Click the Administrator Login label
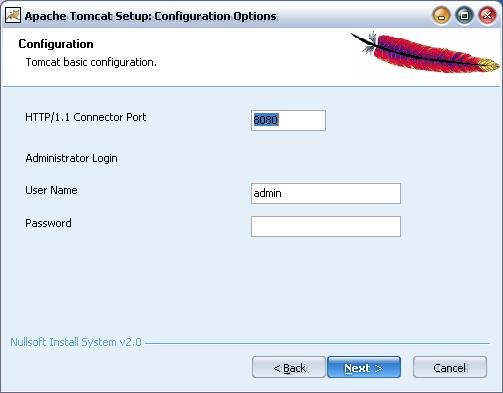This screenshot has height=393, width=503. point(71,158)
